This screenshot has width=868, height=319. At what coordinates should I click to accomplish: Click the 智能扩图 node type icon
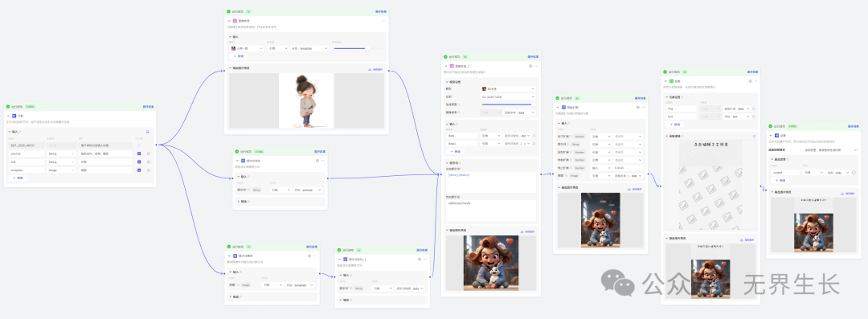[563, 107]
